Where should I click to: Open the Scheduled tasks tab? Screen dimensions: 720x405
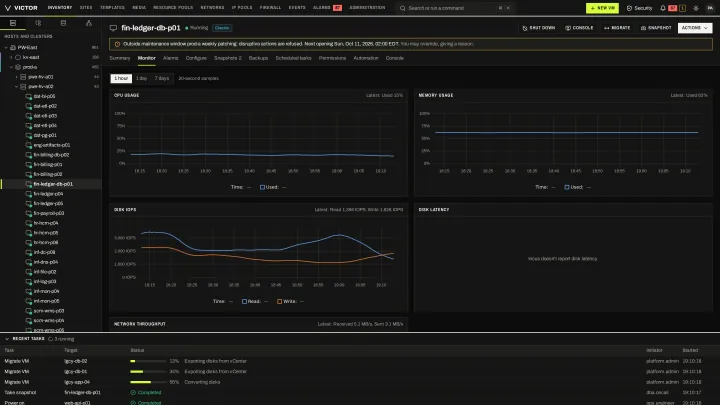pos(293,58)
